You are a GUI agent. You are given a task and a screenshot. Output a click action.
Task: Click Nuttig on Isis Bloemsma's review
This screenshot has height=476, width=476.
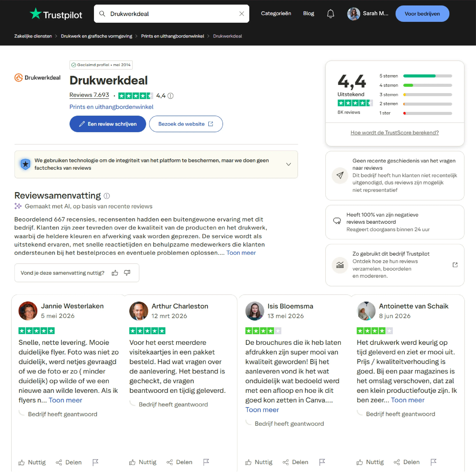[259, 462]
